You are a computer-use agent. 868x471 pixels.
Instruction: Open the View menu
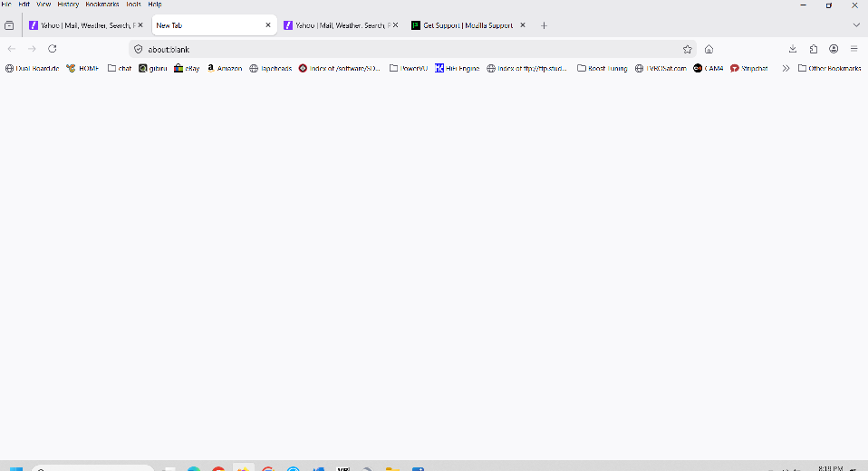coord(43,4)
